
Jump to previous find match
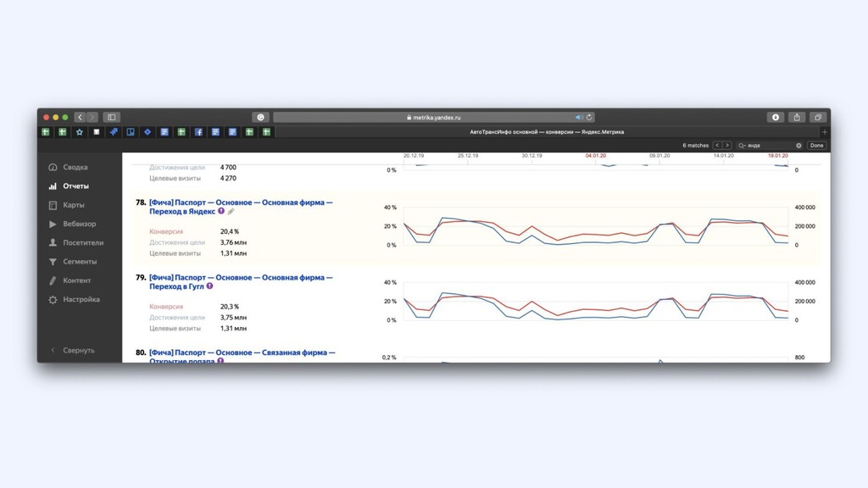717,146
